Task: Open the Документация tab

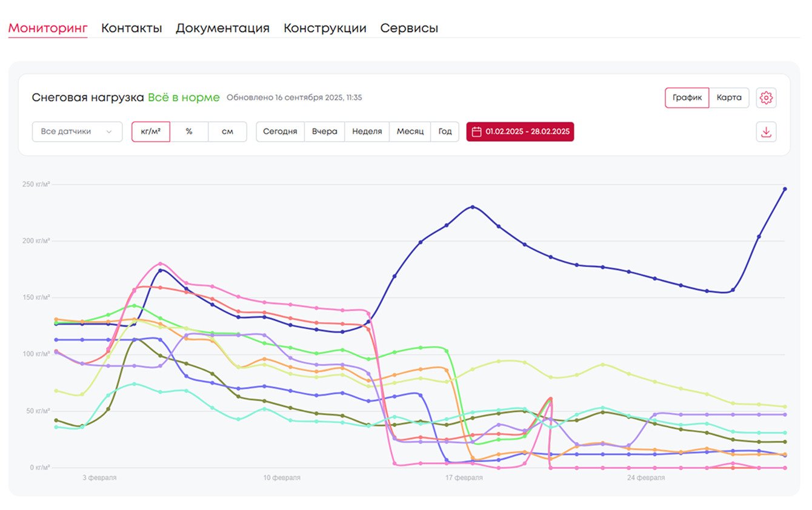Action: coord(222,28)
